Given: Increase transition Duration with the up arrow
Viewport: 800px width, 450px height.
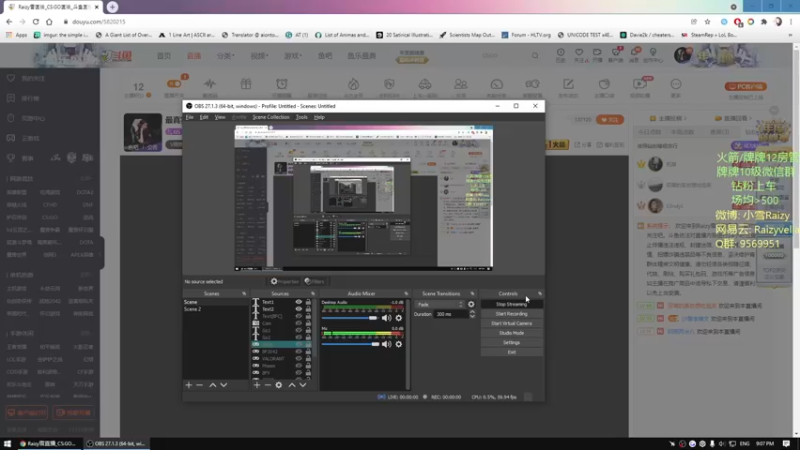Looking at the screenshot, I should pos(472,312).
